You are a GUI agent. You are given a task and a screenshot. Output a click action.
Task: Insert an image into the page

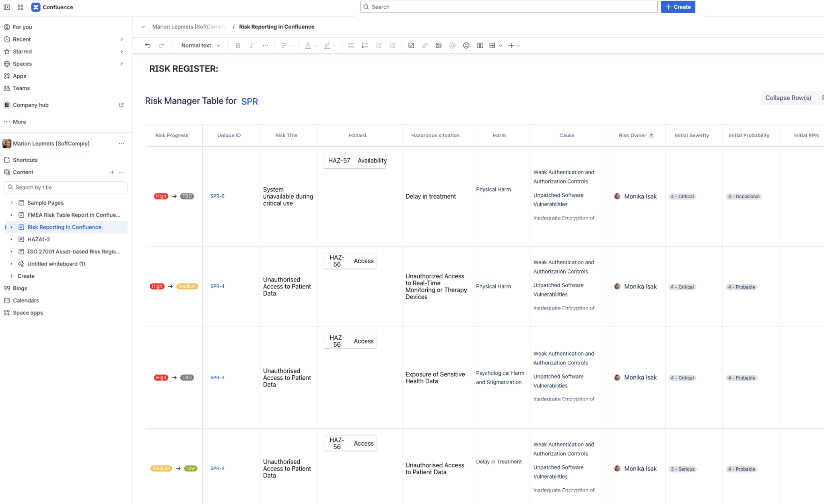(439, 45)
